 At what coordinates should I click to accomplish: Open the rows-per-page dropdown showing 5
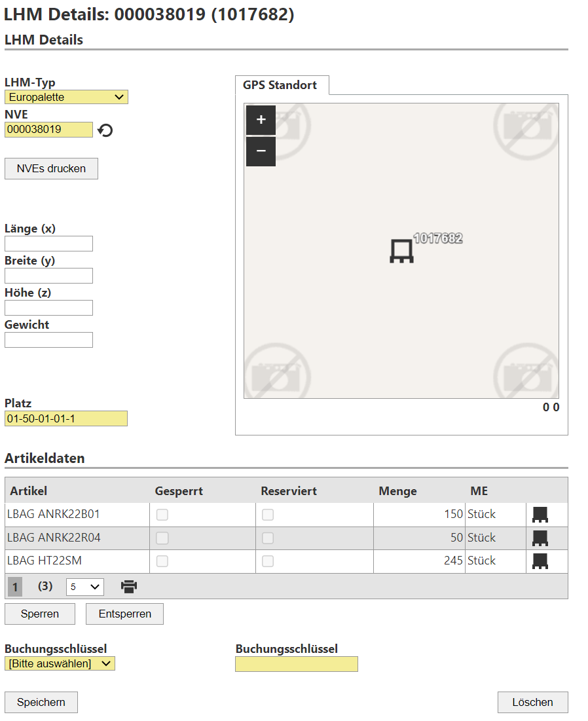84,587
